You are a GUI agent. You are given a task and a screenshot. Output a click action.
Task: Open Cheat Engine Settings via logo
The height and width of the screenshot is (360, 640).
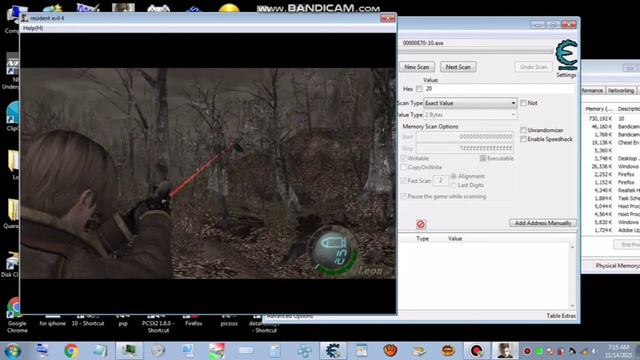click(x=567, y=55)
